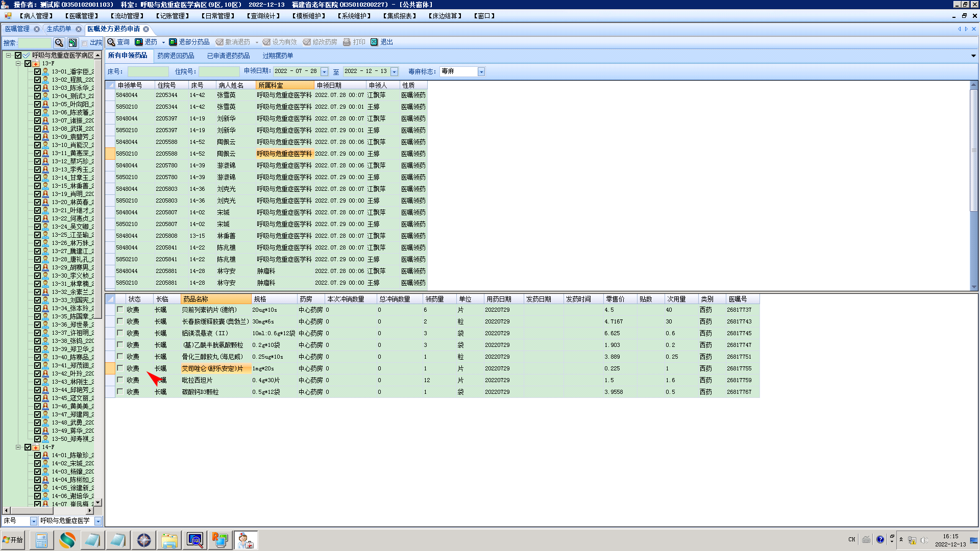Click the 退部分药品 toolbar icon
The height and width of the screenshot is (551, 980).
pos(173,42)
